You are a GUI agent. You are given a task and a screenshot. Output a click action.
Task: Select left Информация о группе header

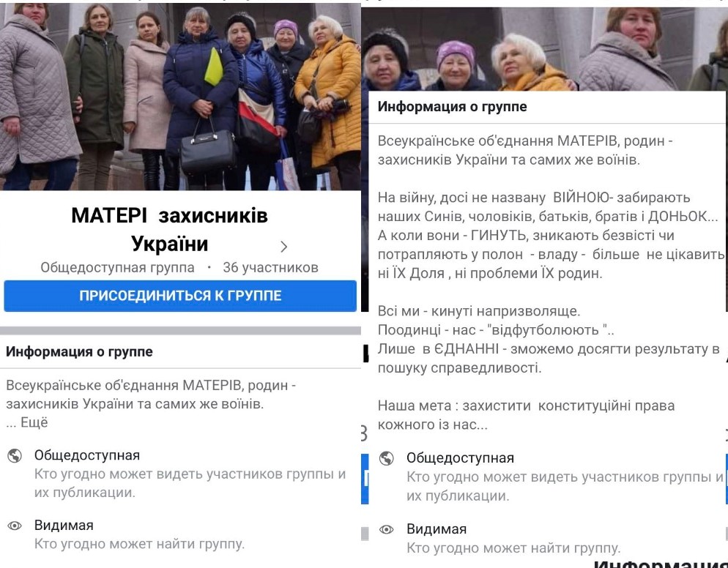79,352
